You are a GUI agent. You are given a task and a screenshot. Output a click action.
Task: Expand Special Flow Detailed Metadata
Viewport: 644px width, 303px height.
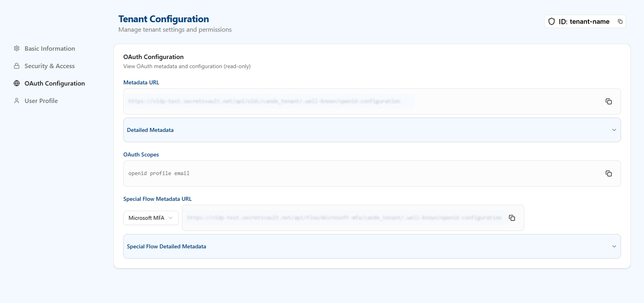tap(372, 246)
